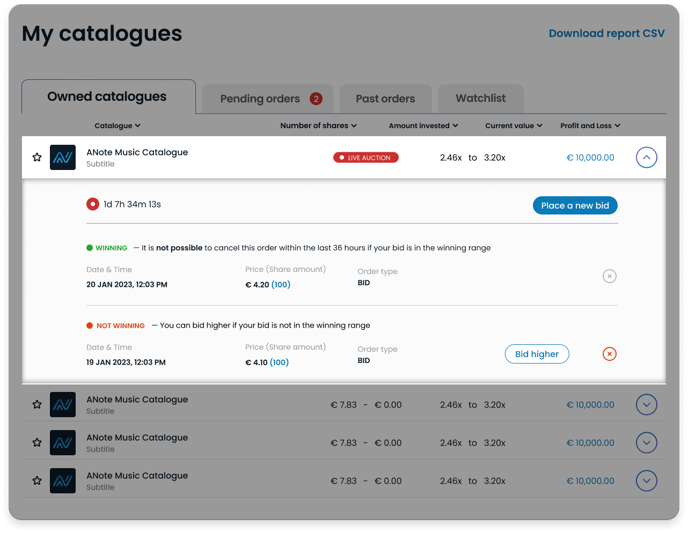This screenshot has width=688, height=533.
Task: Click Bid higher on 19 JAN order
Action: coord(537,354)
